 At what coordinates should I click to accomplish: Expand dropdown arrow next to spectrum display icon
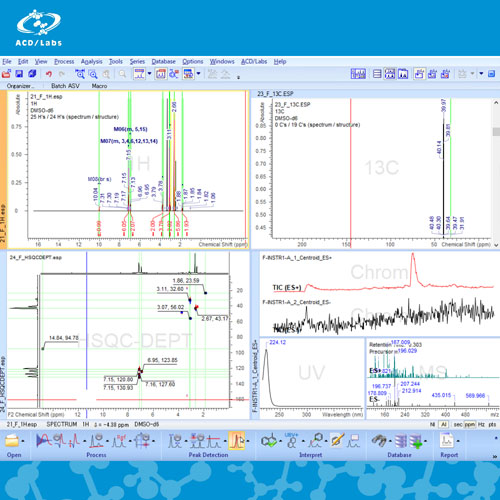tap(149, 73)
